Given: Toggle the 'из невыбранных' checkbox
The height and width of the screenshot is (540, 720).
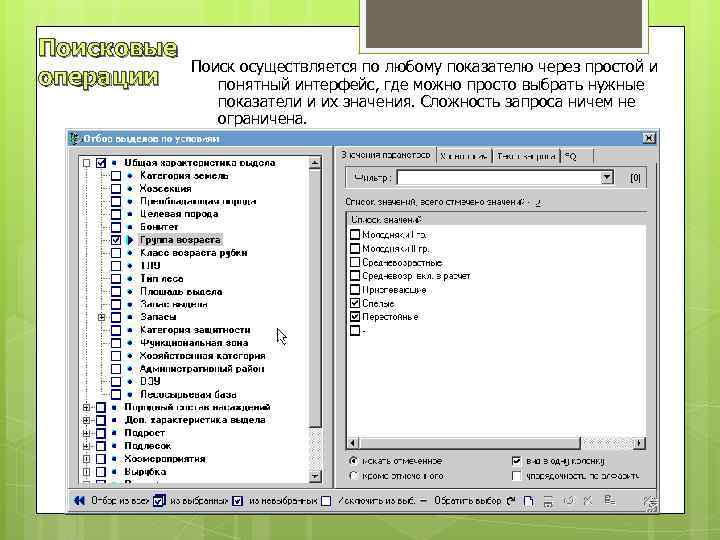Looking at the screenshot, I should tap(326, 501).
